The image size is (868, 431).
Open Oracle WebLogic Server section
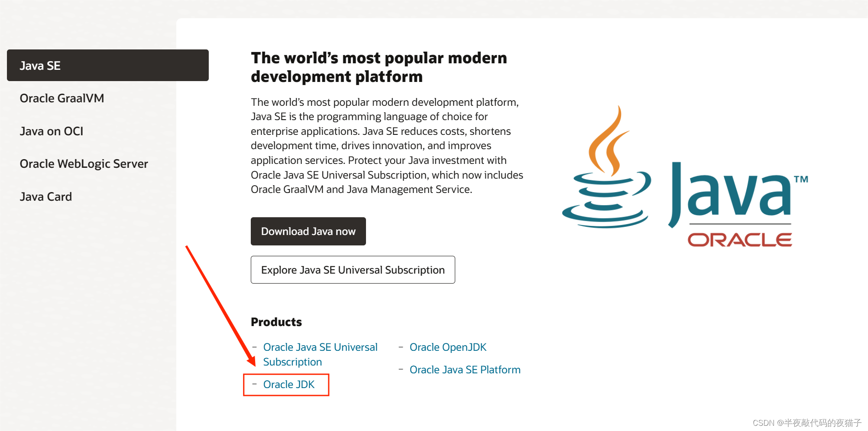[84, 164]
